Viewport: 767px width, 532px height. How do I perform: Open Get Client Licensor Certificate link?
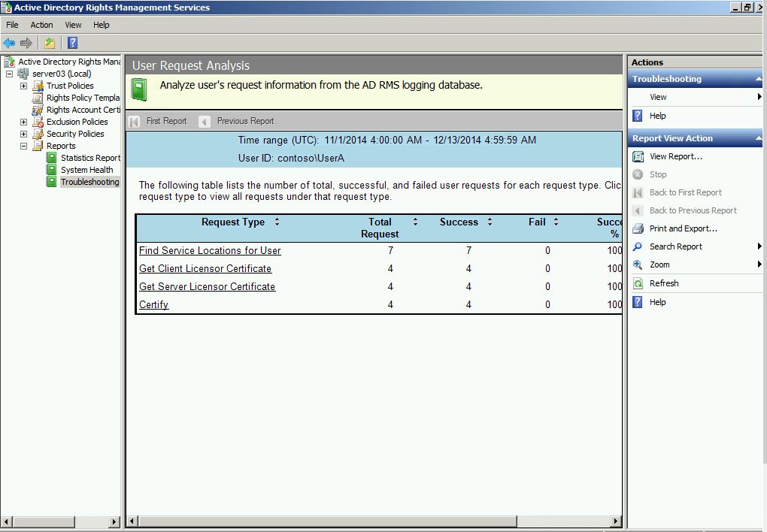click(x=205, y=268)
